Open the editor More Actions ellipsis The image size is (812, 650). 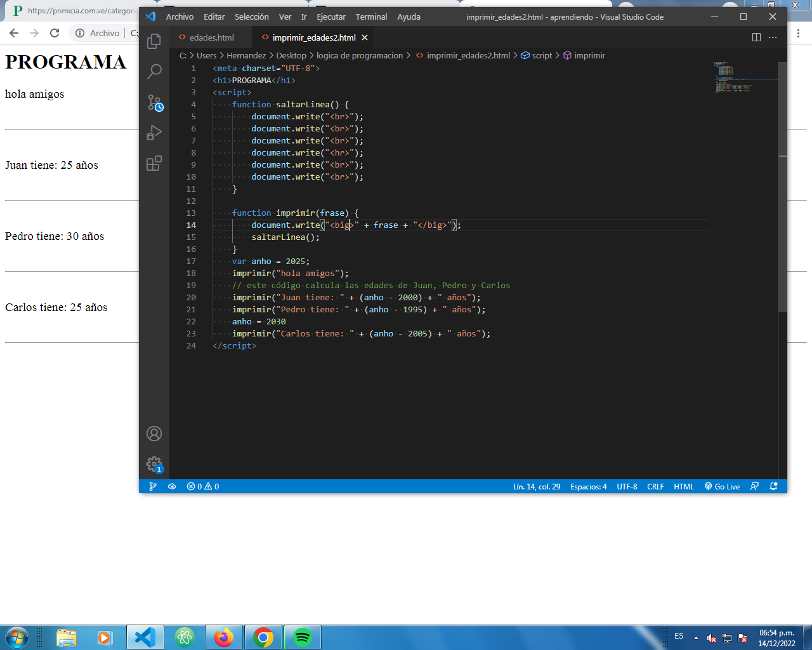coord(773,37)
